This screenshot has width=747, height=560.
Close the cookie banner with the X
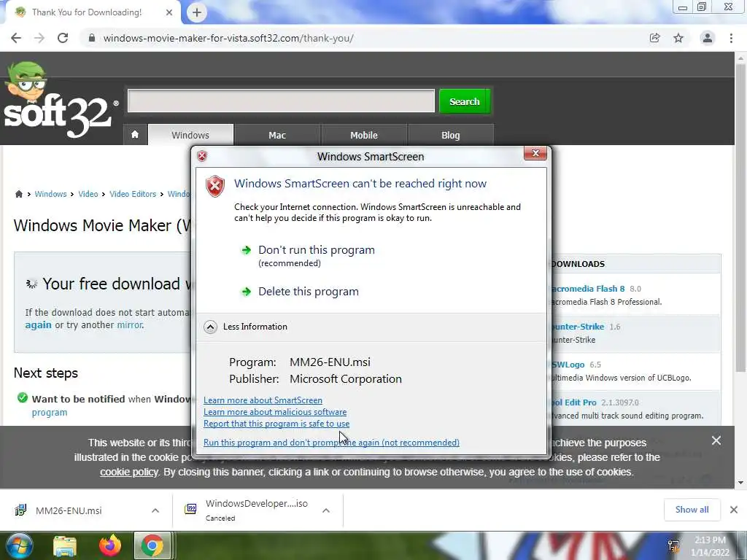click(716, 440)
